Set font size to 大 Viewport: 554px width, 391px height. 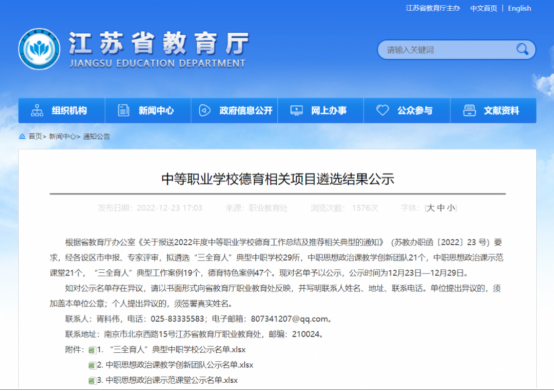[430, 208]
